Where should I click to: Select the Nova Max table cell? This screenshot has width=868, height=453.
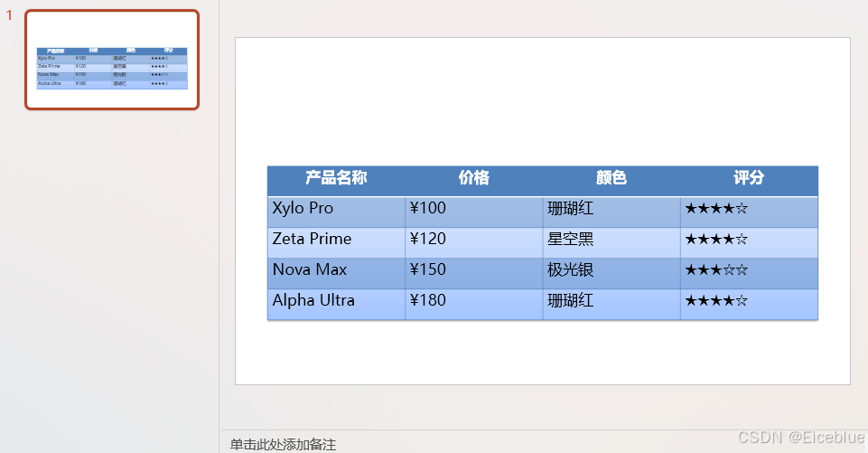336,273
